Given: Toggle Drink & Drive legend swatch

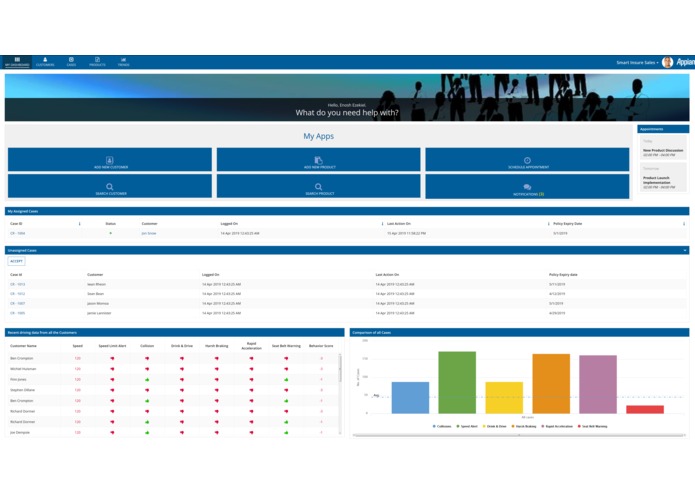Looking at the screenshot, I should 484,426.
